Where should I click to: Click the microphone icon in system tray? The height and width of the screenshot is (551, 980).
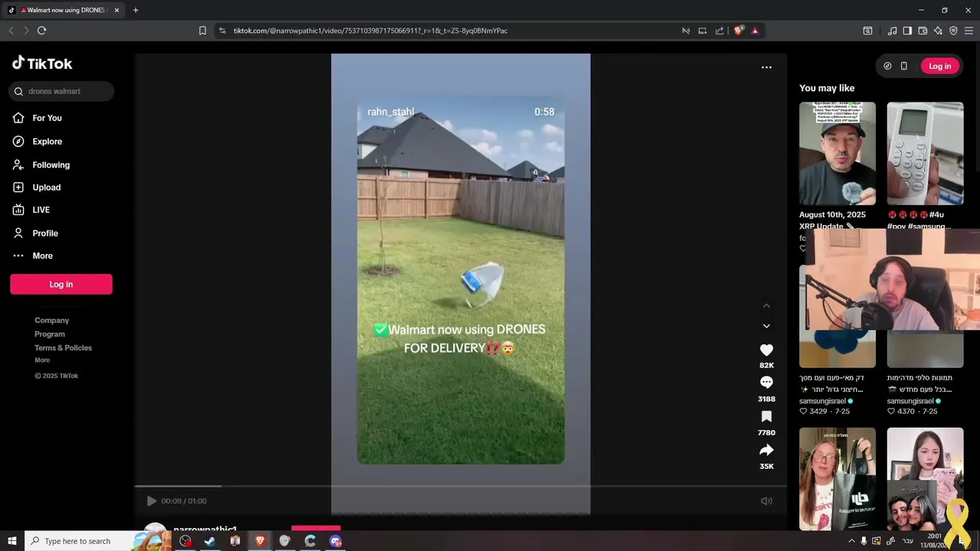tap(864, 541)
